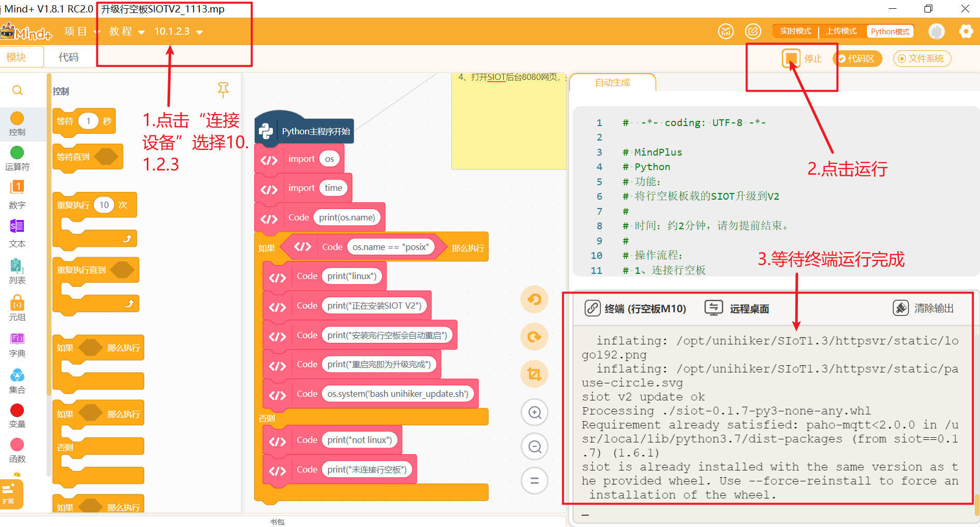Edit the 'time' import field
Screen dimensions: 980x527
click(x=333, y=188)
